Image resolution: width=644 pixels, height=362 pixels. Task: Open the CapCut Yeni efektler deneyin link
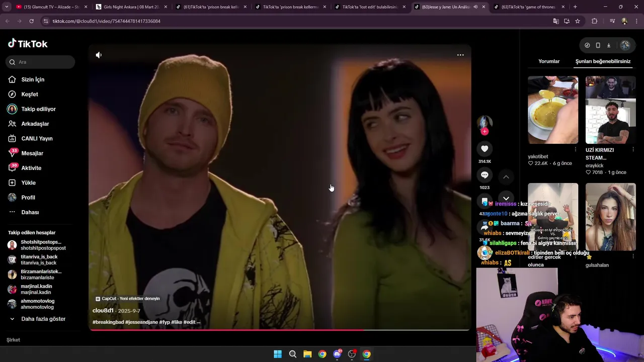coord(128,299)
